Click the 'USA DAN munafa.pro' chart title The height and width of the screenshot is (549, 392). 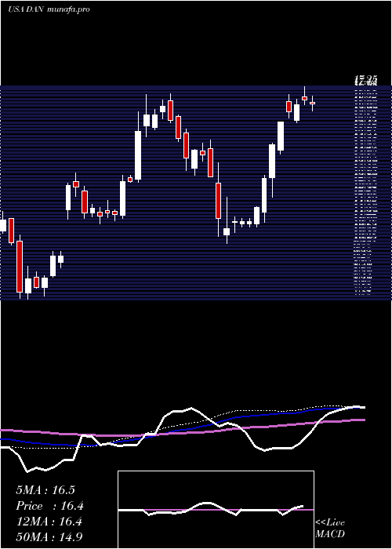pyautogui.click(x=49, y=9)
